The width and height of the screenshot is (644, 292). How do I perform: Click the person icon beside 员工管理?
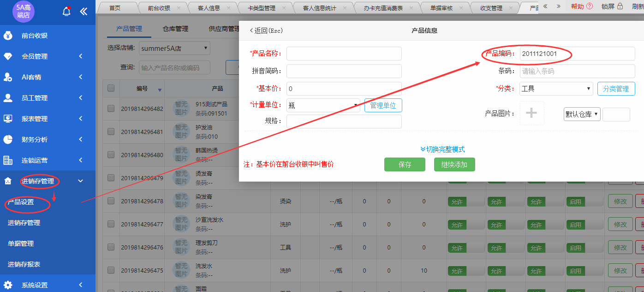8,98
